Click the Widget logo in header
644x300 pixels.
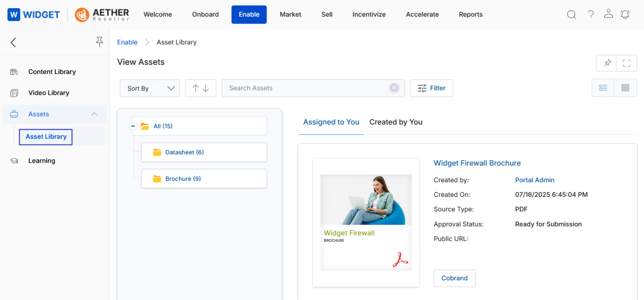(34, 15)
